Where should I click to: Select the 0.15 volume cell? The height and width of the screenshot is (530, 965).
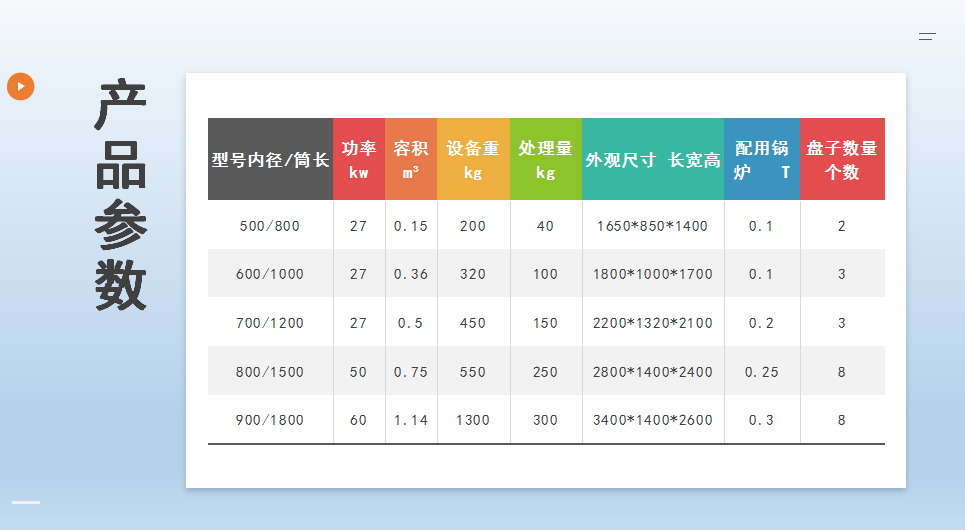411,226
